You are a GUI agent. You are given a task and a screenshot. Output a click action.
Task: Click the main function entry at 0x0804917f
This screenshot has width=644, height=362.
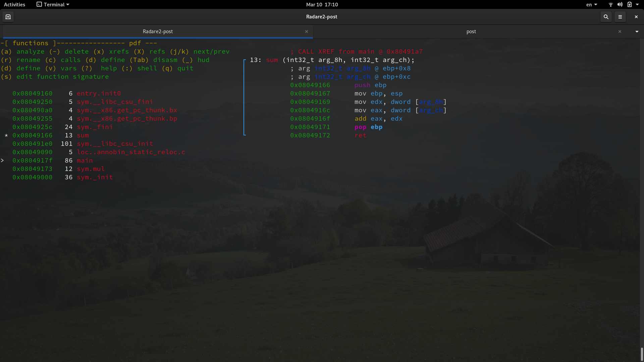pos(85,161)
